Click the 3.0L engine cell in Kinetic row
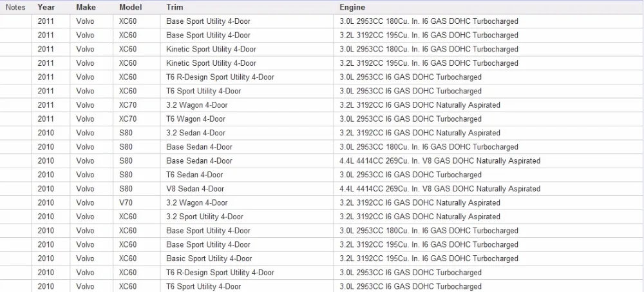644x292 pixels. coord(489,49)
